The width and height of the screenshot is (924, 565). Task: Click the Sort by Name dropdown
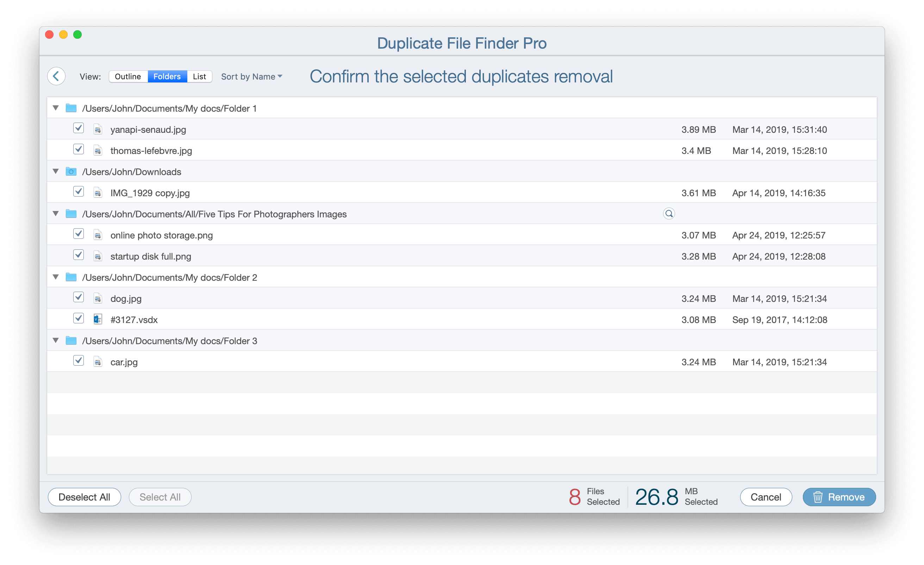251,75
